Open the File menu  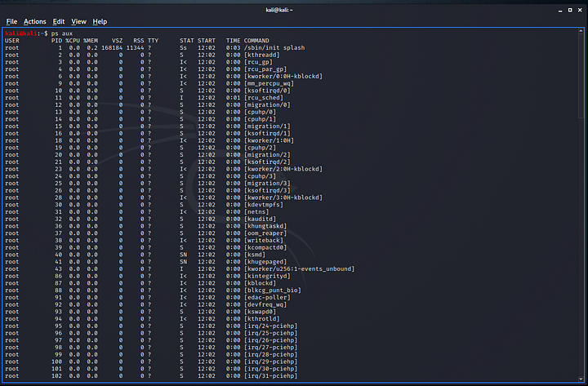[x=11, y=21]
